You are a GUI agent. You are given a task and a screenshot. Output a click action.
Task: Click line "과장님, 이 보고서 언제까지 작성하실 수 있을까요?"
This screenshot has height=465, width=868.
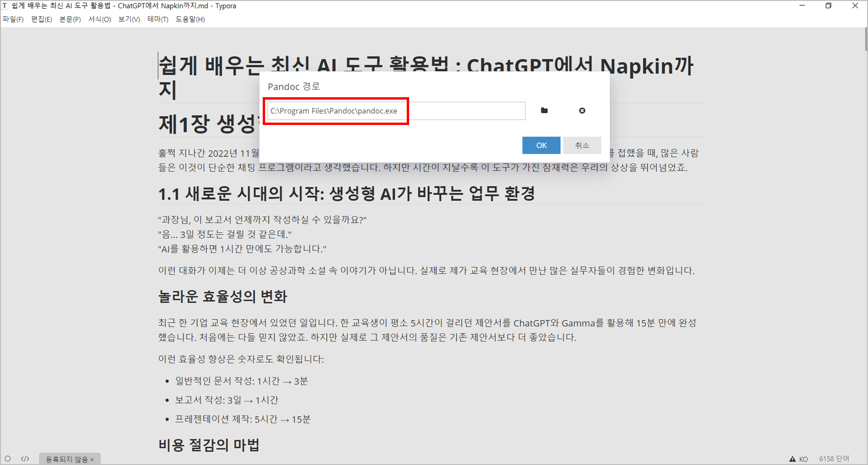pos(262,220)
